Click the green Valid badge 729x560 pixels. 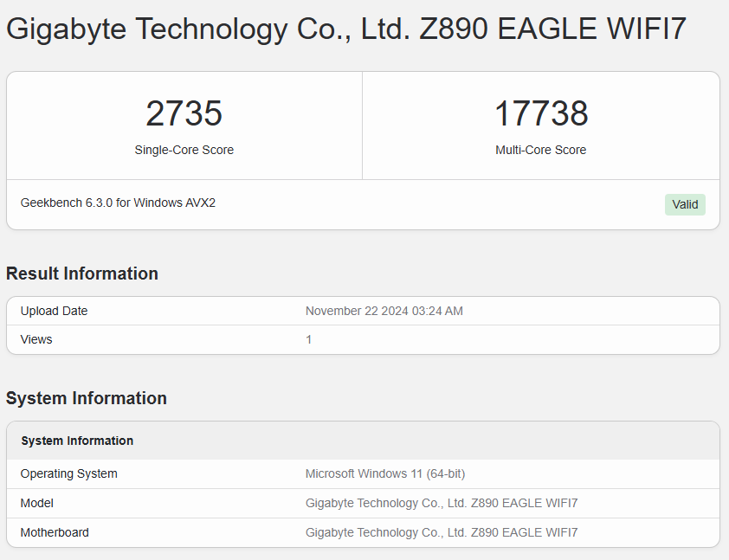coord(685,204)
